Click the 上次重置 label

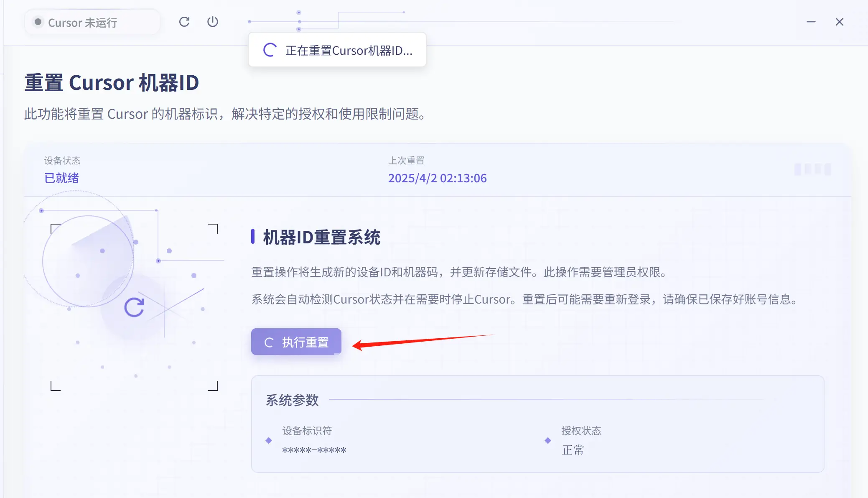(407, 161)
